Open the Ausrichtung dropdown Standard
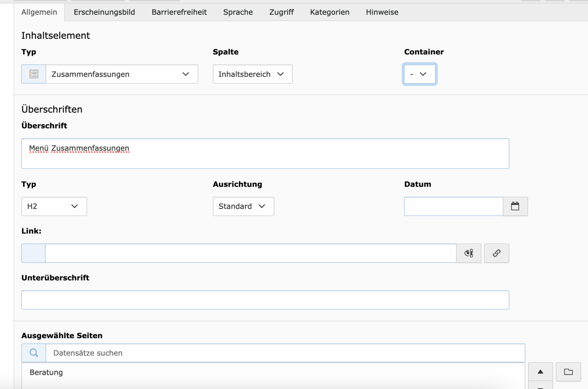Viewport: 588px width, 389px height. click(x=243, y=206)
